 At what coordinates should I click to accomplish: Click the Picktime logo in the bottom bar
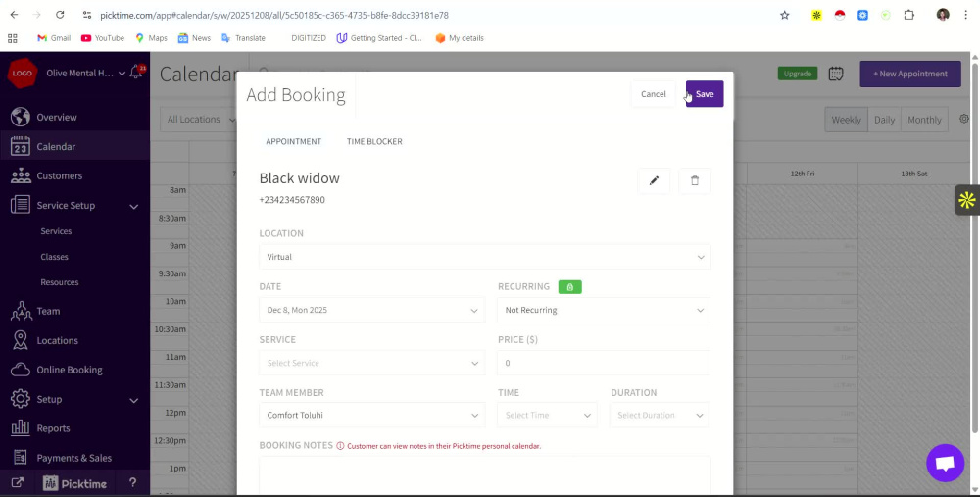[75, 483]
